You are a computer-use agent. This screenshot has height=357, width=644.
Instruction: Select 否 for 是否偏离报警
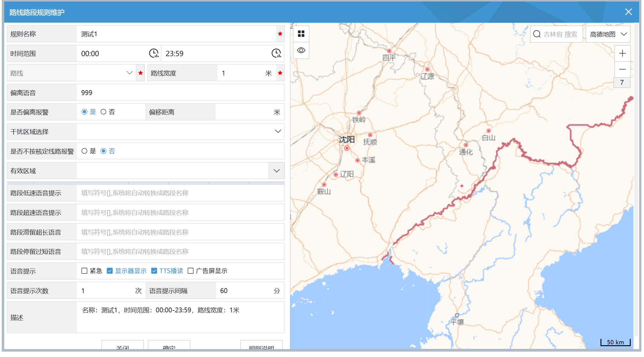coord(104,112)
